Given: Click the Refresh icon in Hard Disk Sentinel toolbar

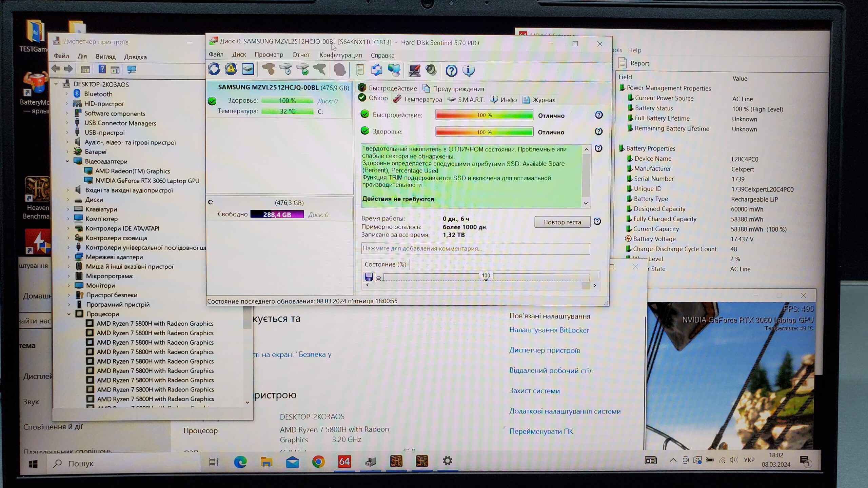Looking at the screenshot, I should (x=214, y=69).
